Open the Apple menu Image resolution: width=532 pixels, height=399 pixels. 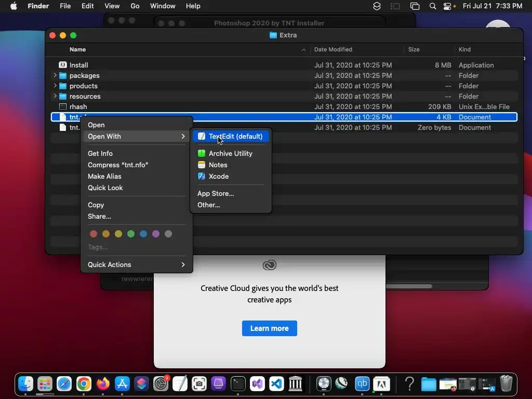tap(14, 6)
